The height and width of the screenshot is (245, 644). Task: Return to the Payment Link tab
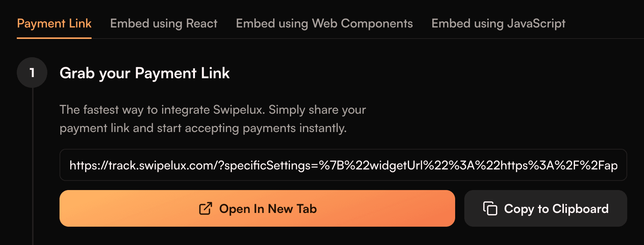pos(54,23)
